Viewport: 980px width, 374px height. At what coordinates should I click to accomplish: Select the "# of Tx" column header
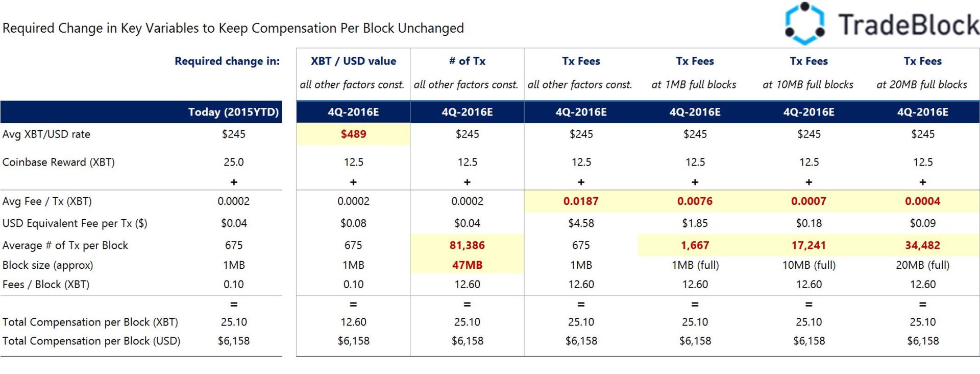coord(467,61)
